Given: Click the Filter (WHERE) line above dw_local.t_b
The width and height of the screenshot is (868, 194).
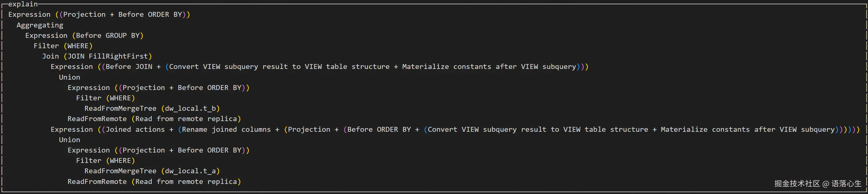Looking at the screenshot, I should point(105,98).
